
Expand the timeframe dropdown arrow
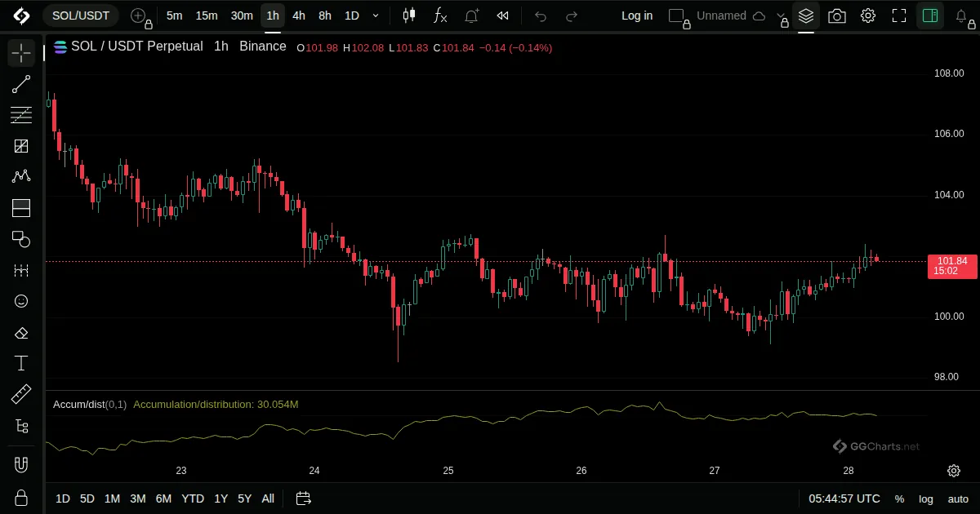coord(376,16)
